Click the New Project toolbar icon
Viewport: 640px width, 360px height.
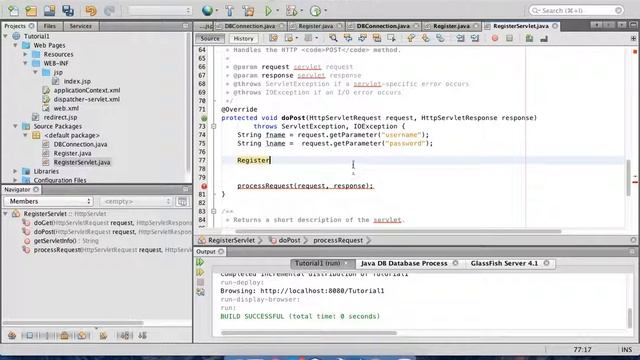31,10
